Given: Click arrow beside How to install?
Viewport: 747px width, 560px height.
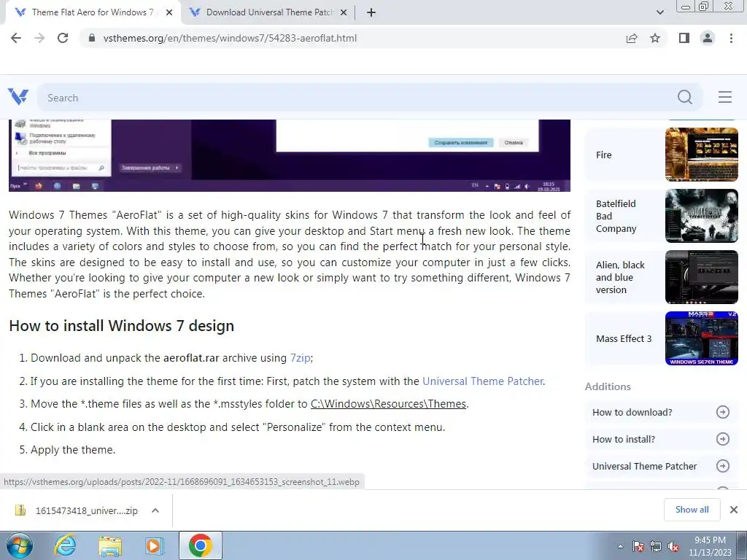Looking at the screenshot, I should point(723,439).
